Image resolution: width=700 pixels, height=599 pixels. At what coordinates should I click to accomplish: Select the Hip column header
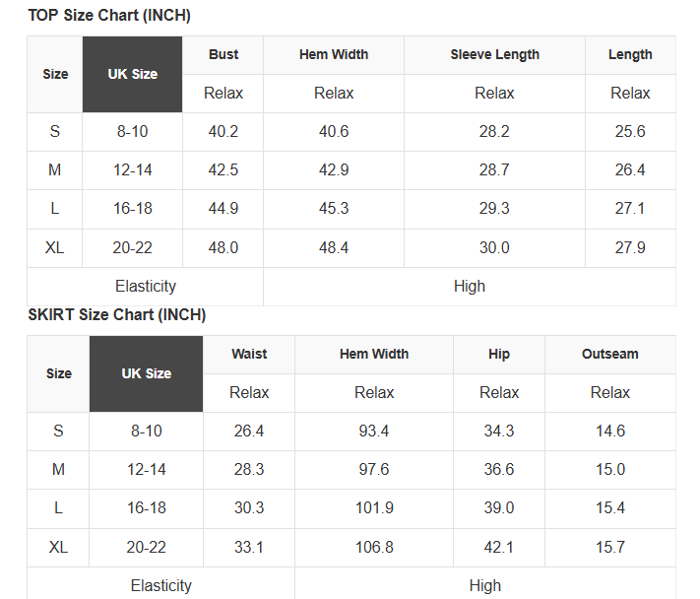point(499,354)
